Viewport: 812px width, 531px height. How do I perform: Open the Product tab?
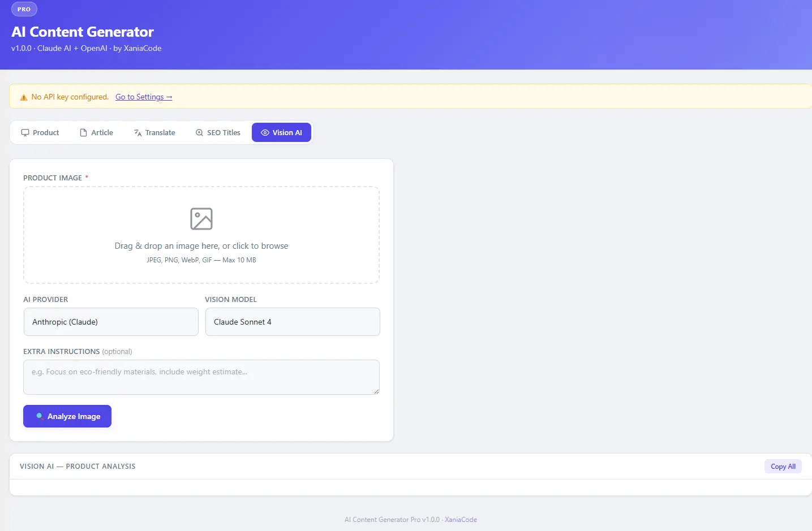tap(40, 132)
